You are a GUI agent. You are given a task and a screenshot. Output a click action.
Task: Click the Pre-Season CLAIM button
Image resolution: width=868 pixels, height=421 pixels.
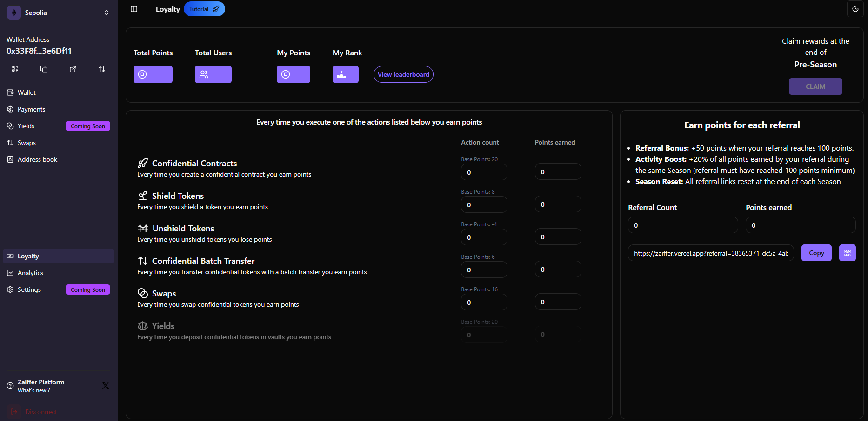pos(815,86)
